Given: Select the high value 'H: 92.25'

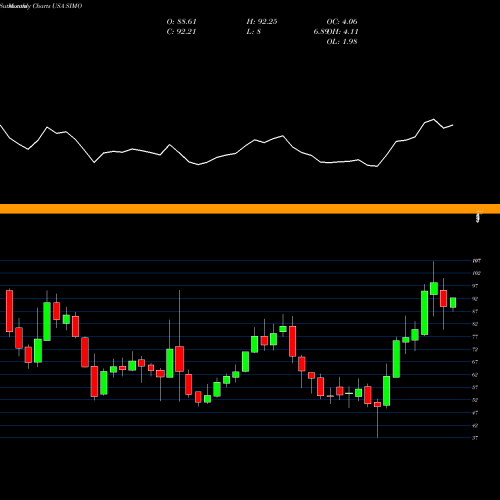Looking at the screenshot, I should click(262, 22).
